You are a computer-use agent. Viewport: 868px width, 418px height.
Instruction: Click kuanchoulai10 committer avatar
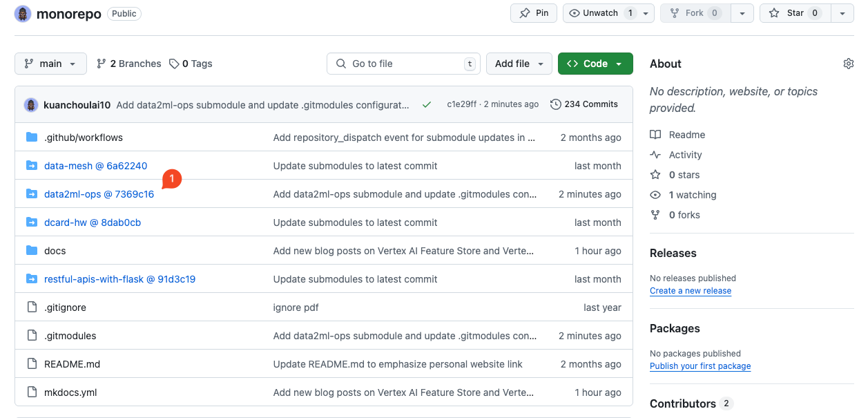coord(31,104)
